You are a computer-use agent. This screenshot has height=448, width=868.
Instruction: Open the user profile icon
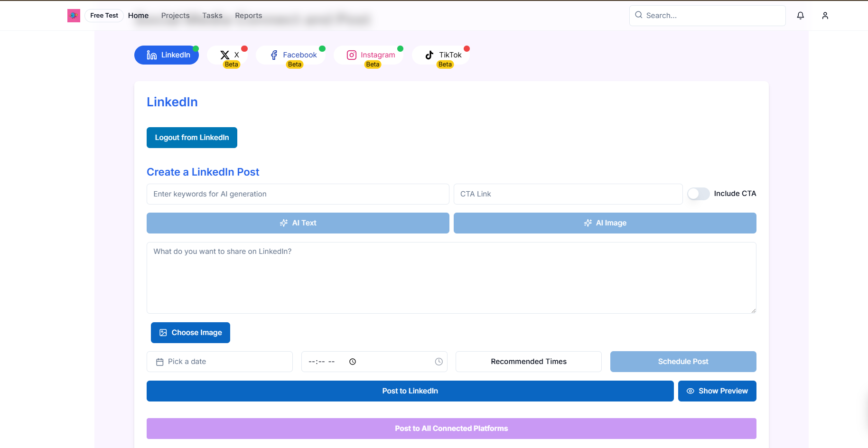(x=825, y=16)
